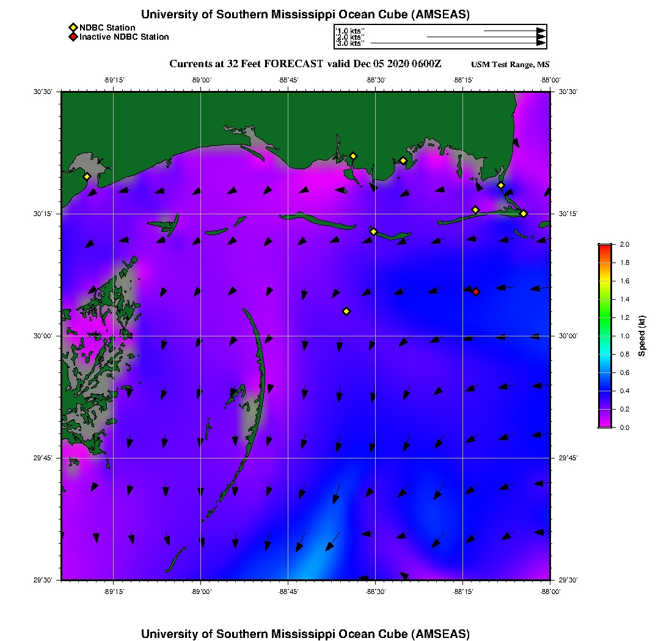Image resolution: width=672 pixels, height=641 pixels.
Task: Click the red diamond beside Inactive NDBC Station
Action: coord(73,37)
